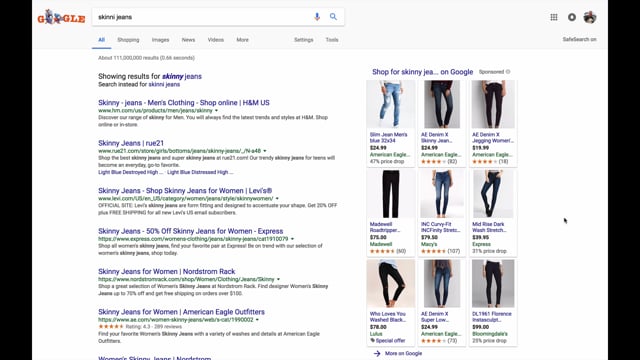
Task: Open AE Denim X Jegging Women's image
Action: point(493,104)
